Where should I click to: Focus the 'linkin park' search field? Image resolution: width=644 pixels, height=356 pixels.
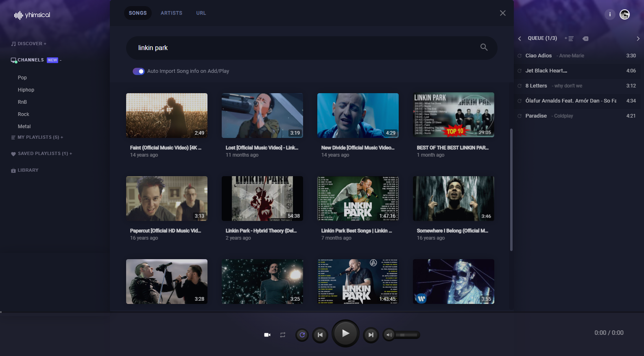click(312, 48)
